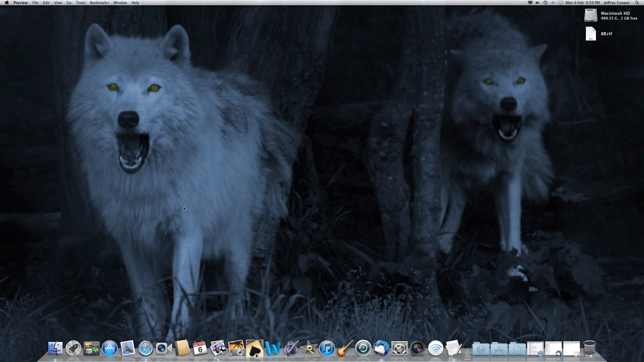Image resolution: width=644 pixels, height=362 pixels.
Task: Launch the Solitaire spade card game icon
Action: 255,348
